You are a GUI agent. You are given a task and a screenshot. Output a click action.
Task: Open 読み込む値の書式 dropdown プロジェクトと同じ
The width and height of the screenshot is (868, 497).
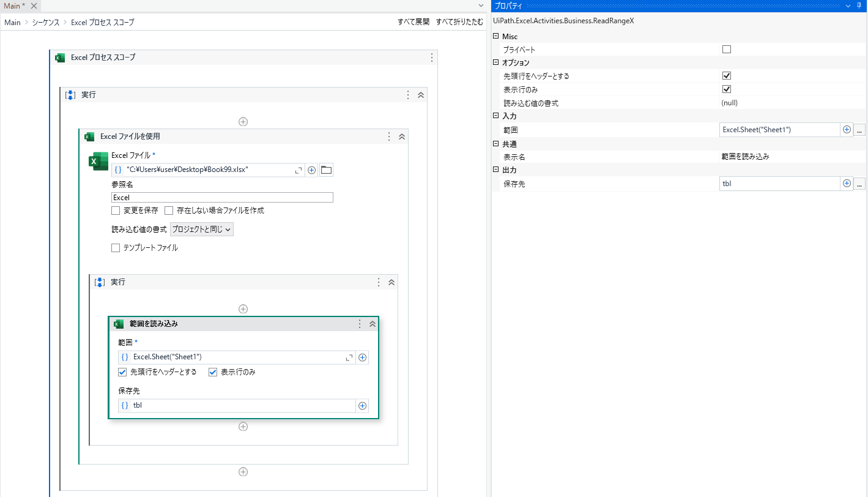pos(201,230)
